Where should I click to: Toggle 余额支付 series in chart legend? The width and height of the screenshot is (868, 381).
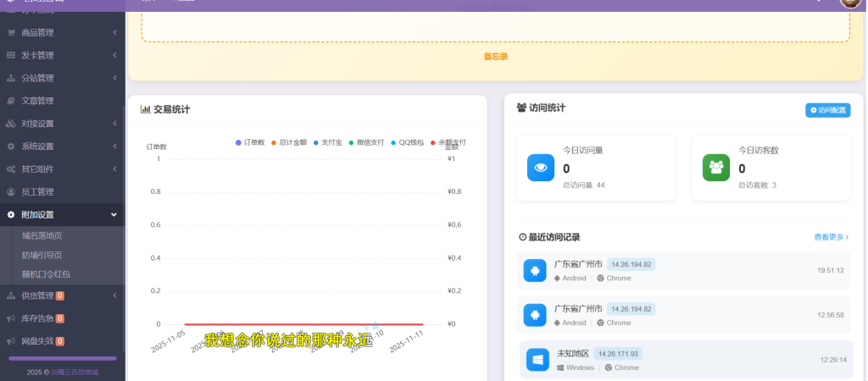[448, 143]
